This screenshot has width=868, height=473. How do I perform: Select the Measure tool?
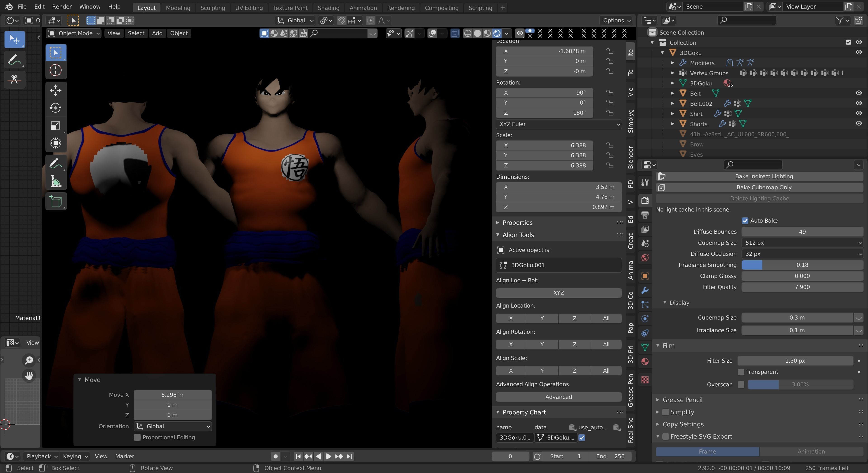[56, 182]
